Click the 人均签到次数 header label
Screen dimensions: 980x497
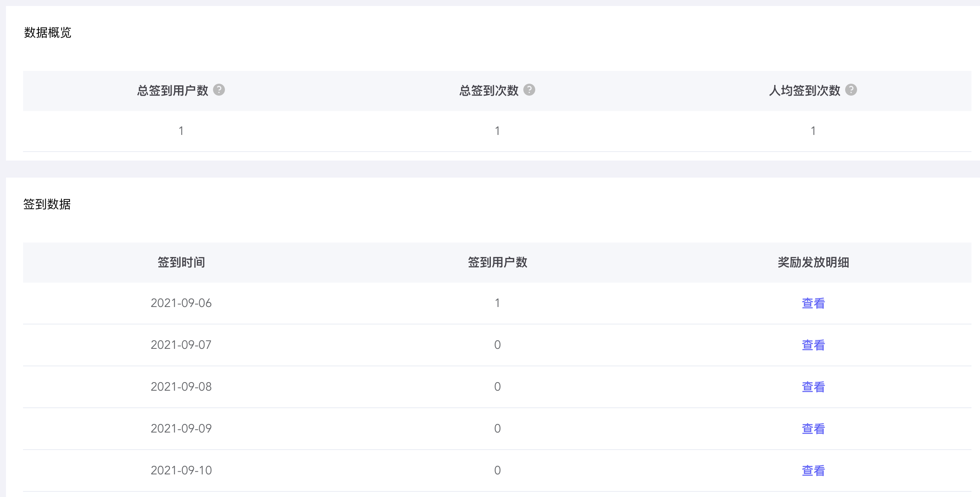click(805, 91)
